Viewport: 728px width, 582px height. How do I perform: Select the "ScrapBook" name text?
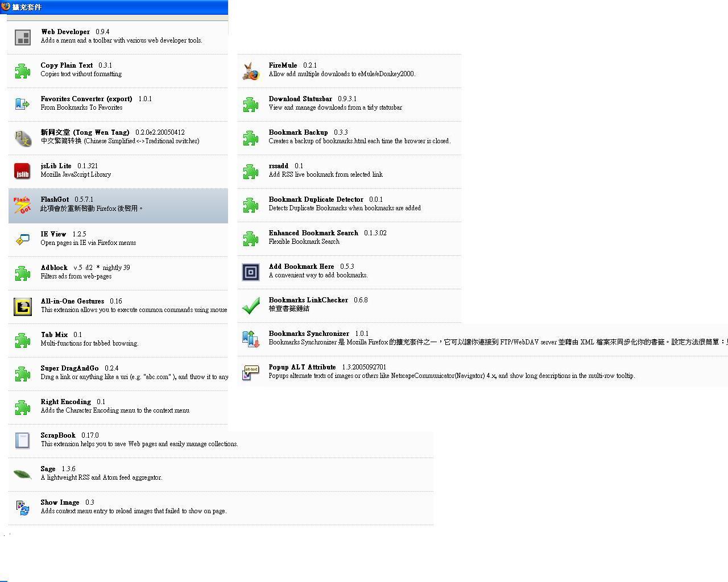click(58, 435)
